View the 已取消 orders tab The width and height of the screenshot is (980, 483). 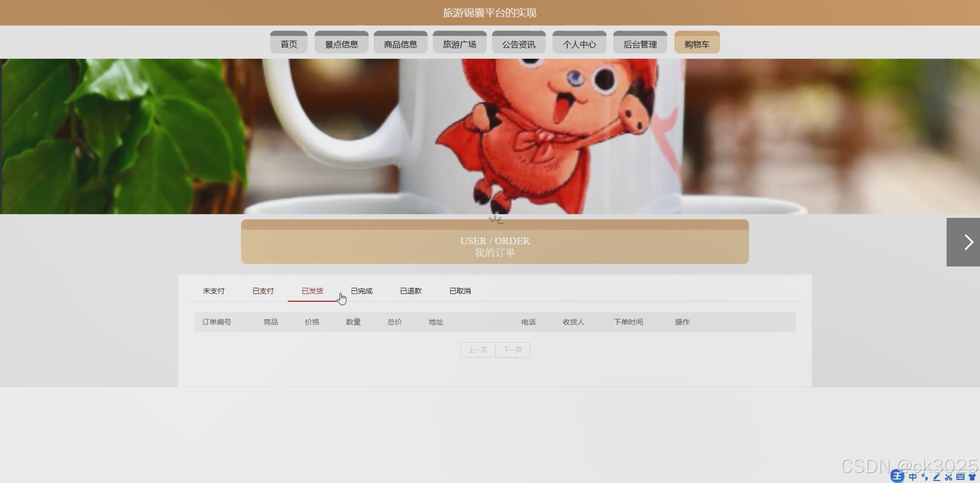point(460,291)
